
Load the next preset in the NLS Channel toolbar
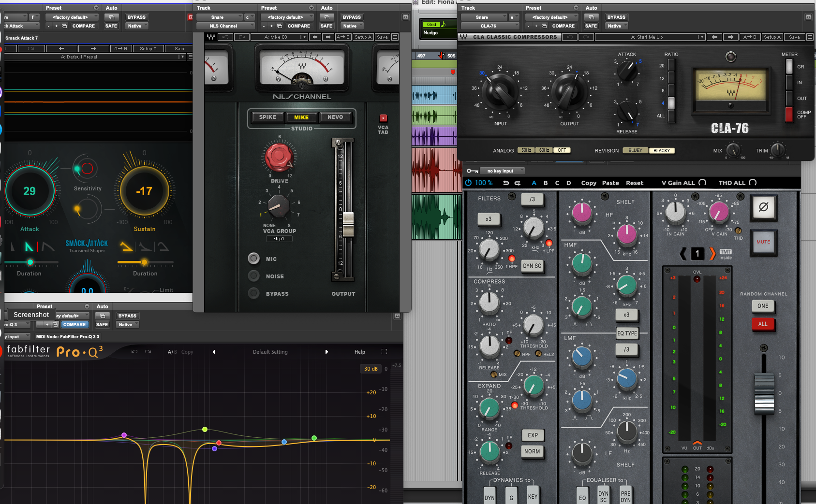328,37
